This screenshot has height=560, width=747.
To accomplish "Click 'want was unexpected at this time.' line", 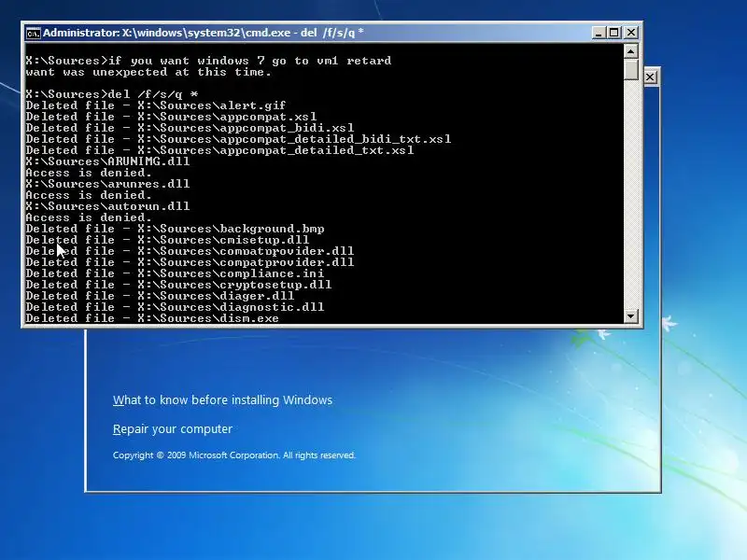I will (148, 73).
